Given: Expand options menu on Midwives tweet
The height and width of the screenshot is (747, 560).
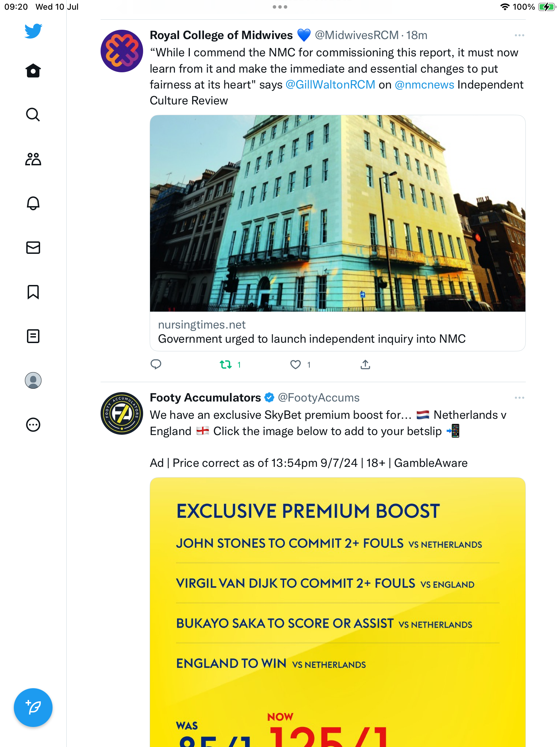Looking at the screenshot, I should click(519, 35).
